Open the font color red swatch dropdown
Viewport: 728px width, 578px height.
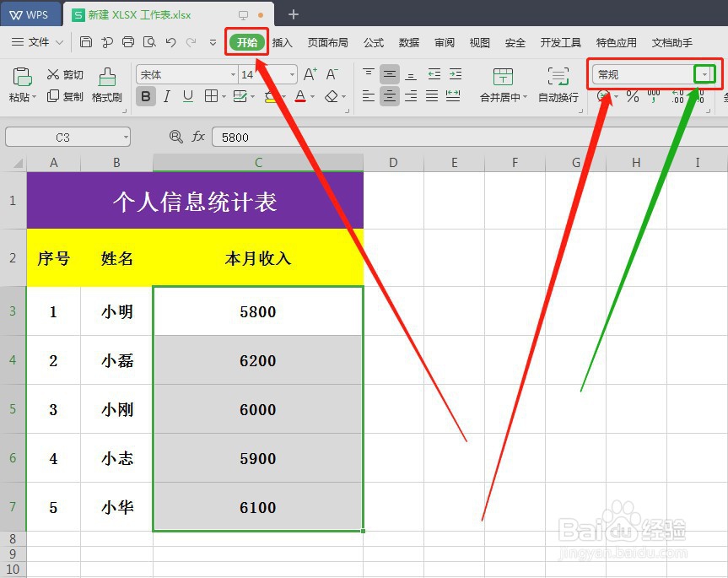(x=310, y=95)
